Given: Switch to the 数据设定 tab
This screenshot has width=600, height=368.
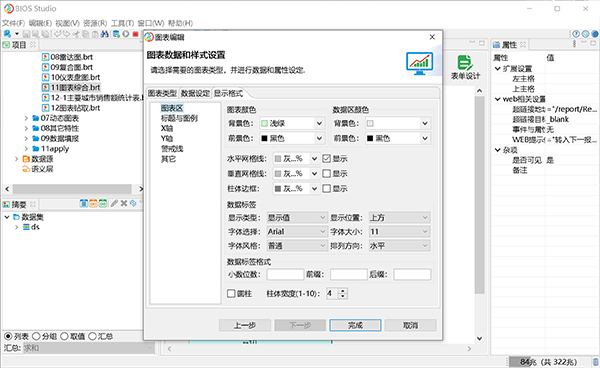Looking at the screenshot, I should (x=195, y=93).
